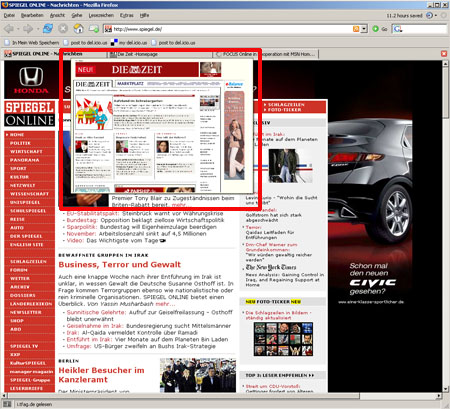
Task: Open the Kanzleramt article photo
Action: click(198, 375)
